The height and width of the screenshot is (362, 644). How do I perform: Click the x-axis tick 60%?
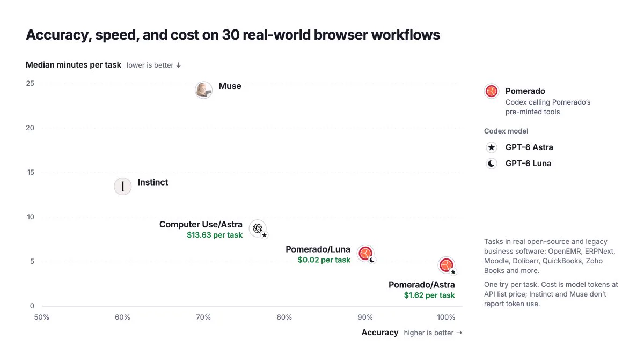(x=122, y=317)
